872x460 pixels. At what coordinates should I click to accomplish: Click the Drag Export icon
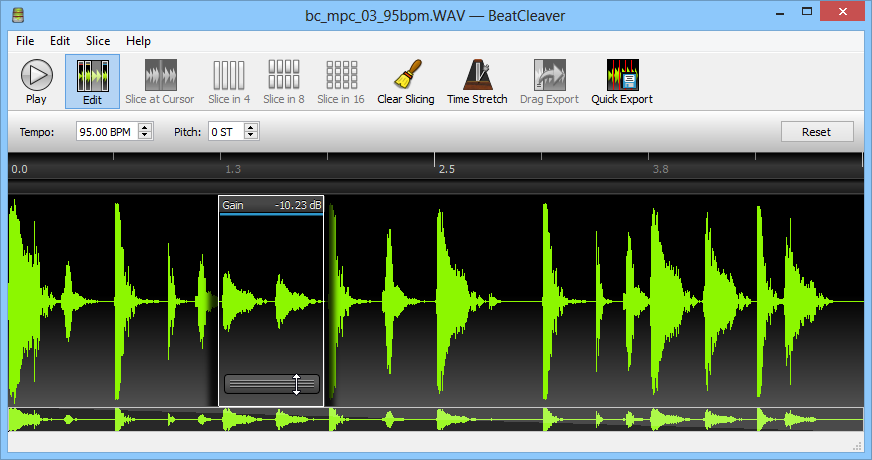549,75
